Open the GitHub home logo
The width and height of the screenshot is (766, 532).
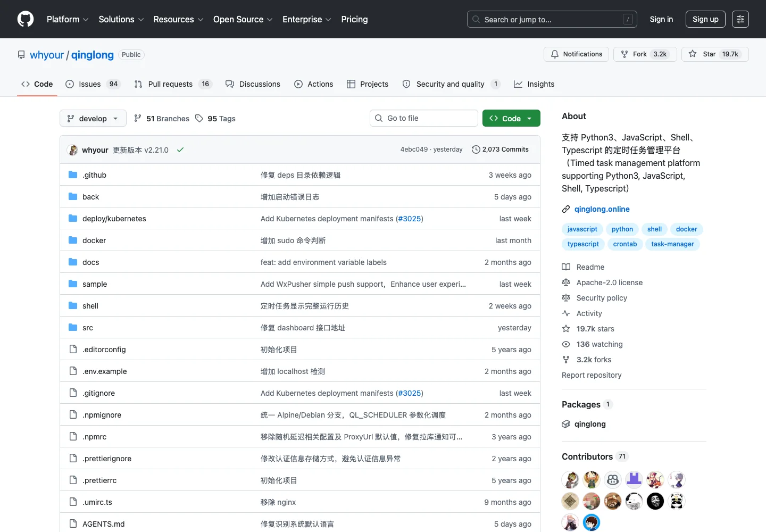point(26,19)
